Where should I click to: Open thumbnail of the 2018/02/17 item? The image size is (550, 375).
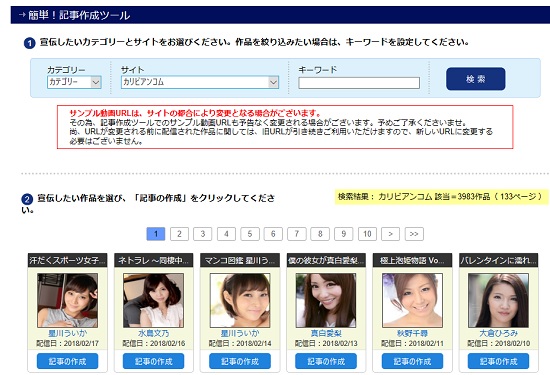click(67, 300)
